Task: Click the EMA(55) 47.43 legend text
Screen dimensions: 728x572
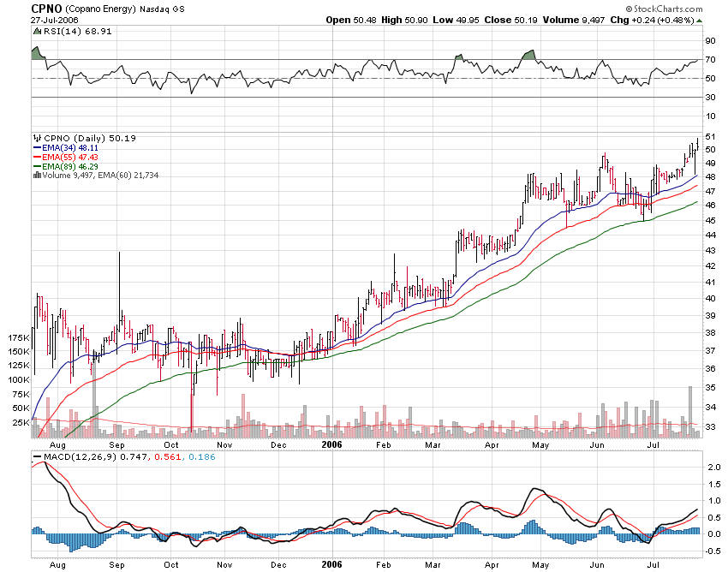Action: (x=70, y=158)
